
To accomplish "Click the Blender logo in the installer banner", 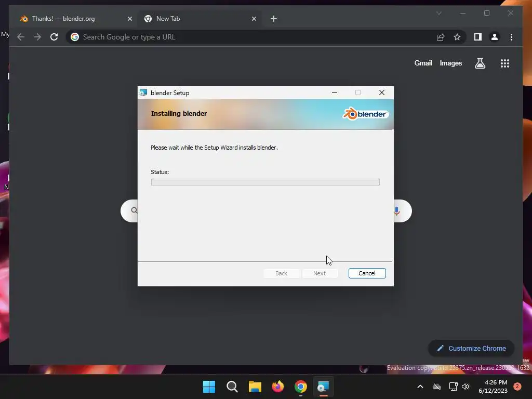I will point(365,114).
